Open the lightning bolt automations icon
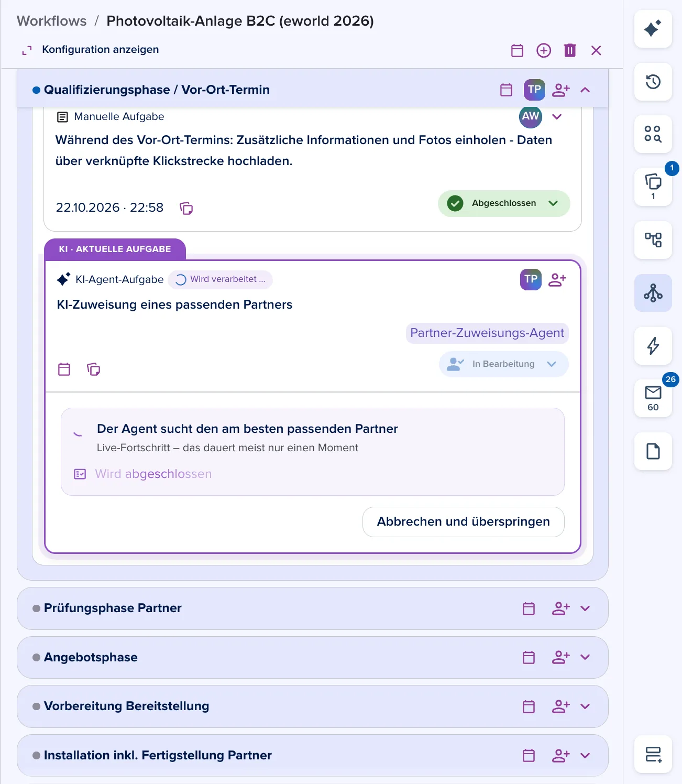This screenshot has height=784, width=682. (x=653, y=346)
